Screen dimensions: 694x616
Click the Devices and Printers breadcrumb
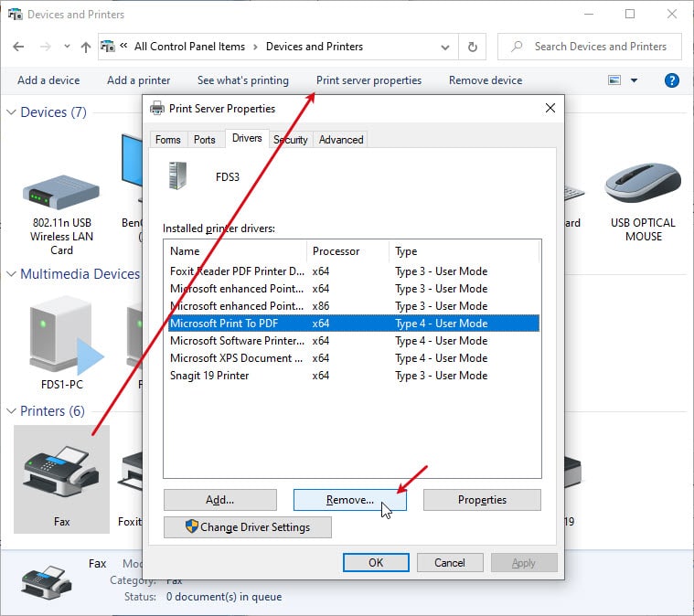point(315,47)
